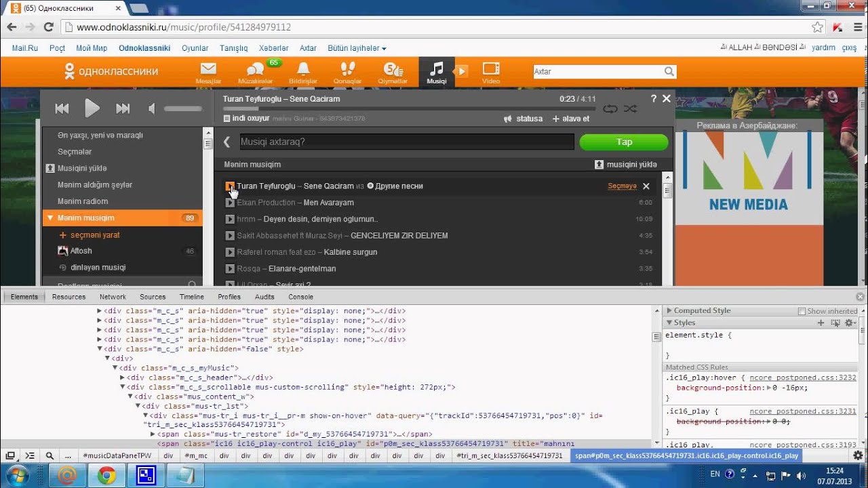Collapse 'Mənim musiqim' sidebar section
The width and height of the screenshot is (868, 488).
click(x=50, y=218)
